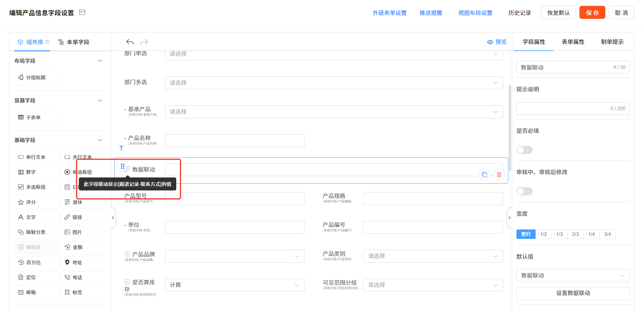Click the 预览 eye icon
Image resolution: width=644 pixels, height=312 pixels.
click(490, 42)
